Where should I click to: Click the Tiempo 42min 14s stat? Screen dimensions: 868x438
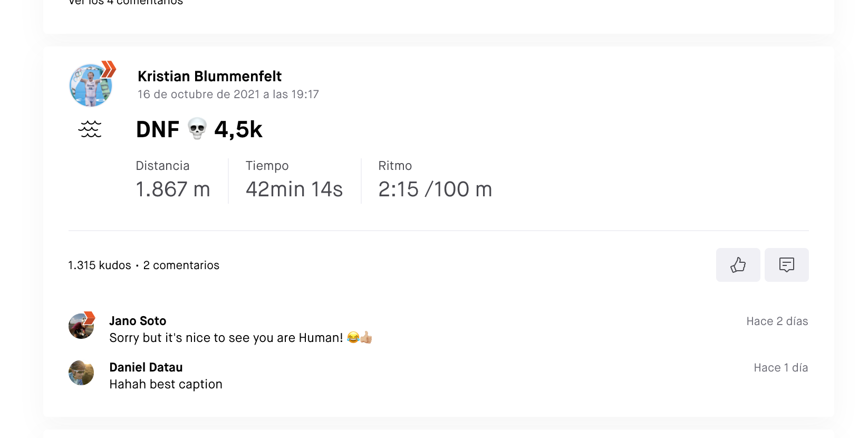click(294, 180)
